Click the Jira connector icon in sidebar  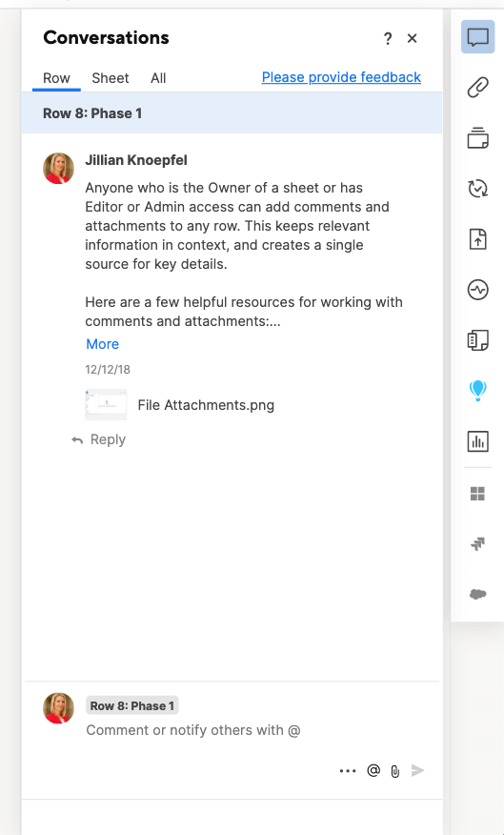tap(477, 543)
